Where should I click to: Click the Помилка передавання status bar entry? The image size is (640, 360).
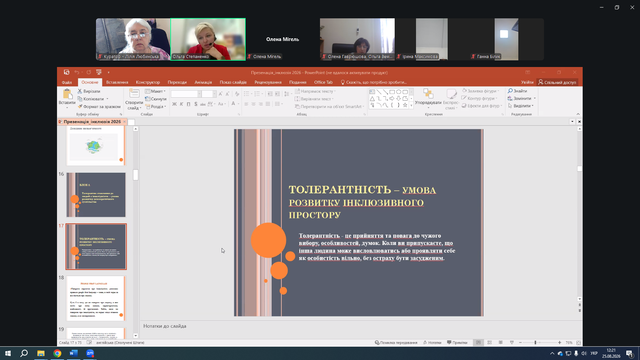click(x=396, y=342)
